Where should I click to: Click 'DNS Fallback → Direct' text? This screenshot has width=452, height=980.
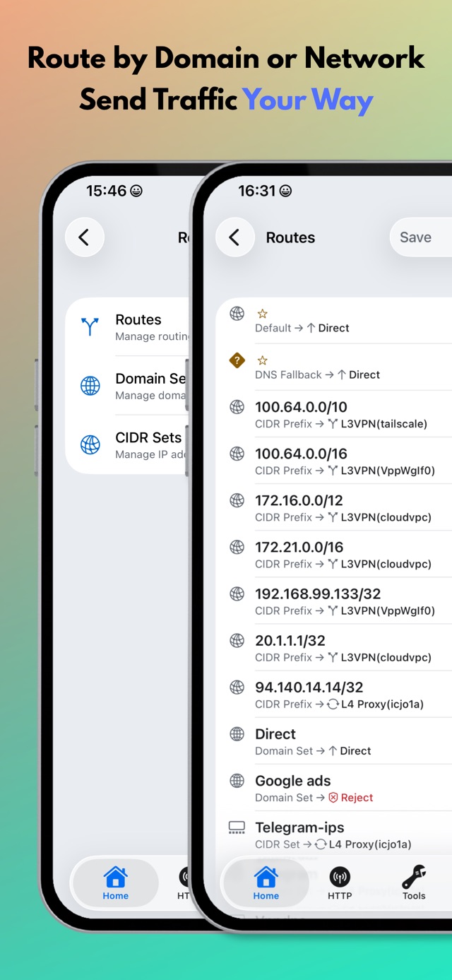click(318, 375)
